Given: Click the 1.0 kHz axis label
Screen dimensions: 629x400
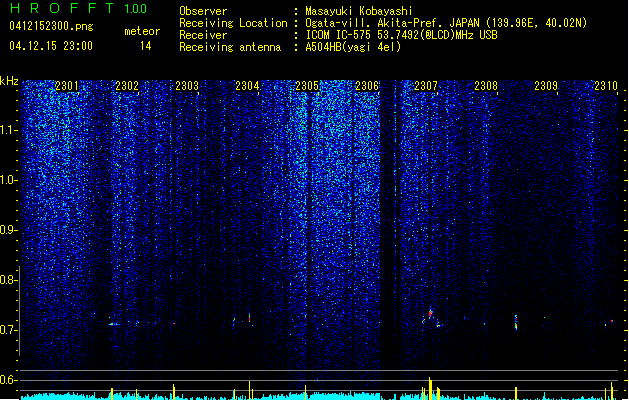Looking at the screenshot, I should [9, 180].
